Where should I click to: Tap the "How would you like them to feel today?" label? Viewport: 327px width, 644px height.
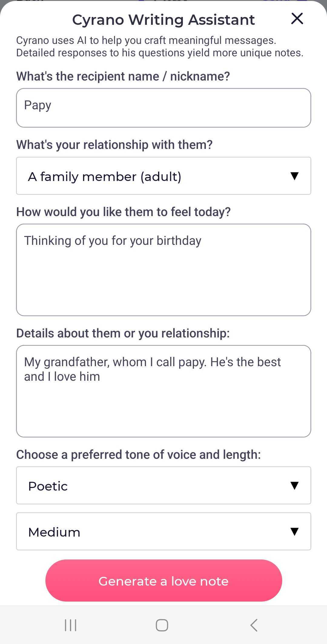point(123,212)
